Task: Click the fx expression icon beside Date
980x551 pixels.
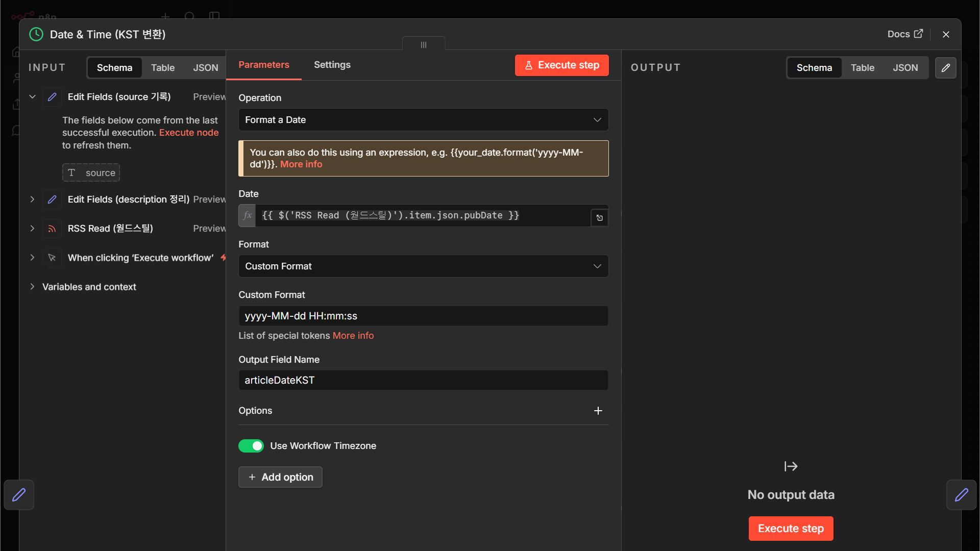Action: 248,215
